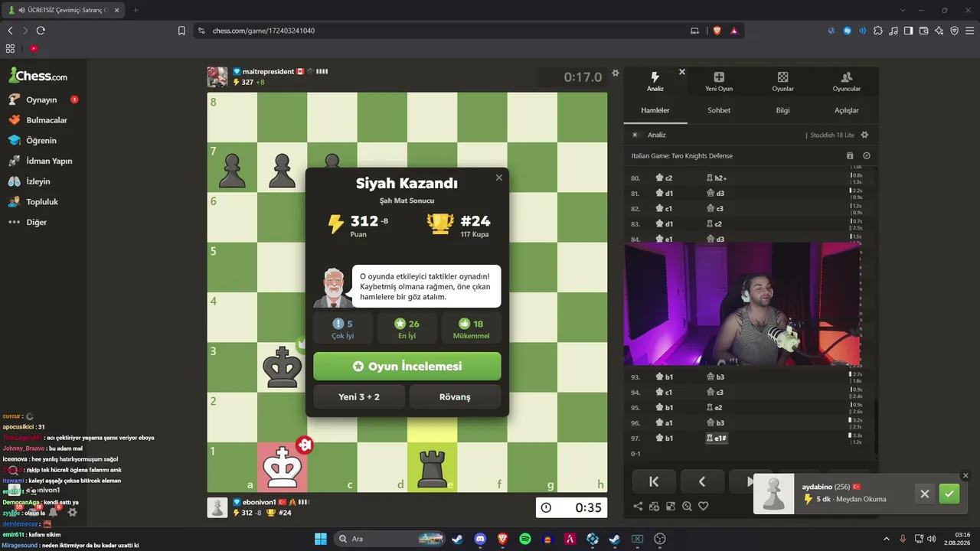Image resolution: width=980 pixels, height=551 pixels.
Task: Reload the page in browser
Action: (x=41, y=31)
